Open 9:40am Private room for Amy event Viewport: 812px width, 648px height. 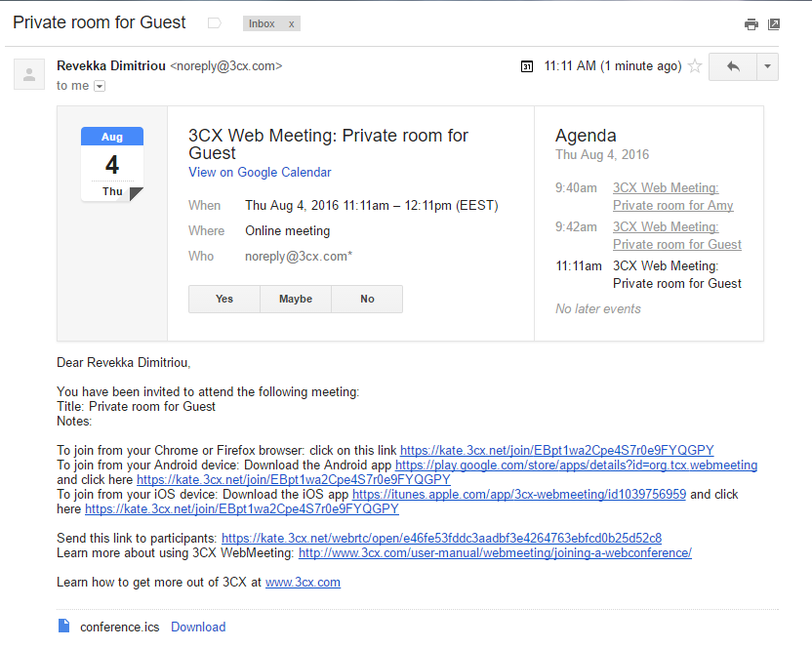click(671, 196)
